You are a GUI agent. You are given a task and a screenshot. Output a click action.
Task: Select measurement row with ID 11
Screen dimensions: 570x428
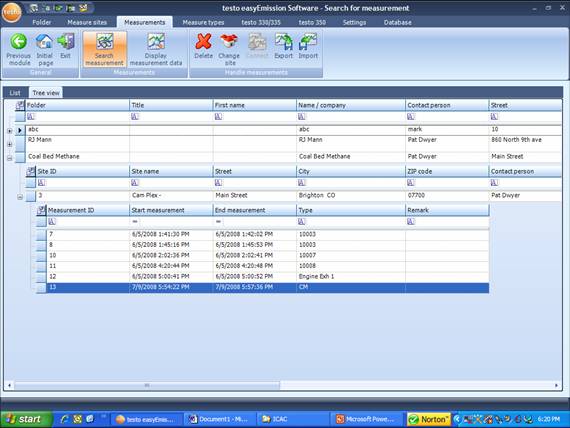pos(268,266)
